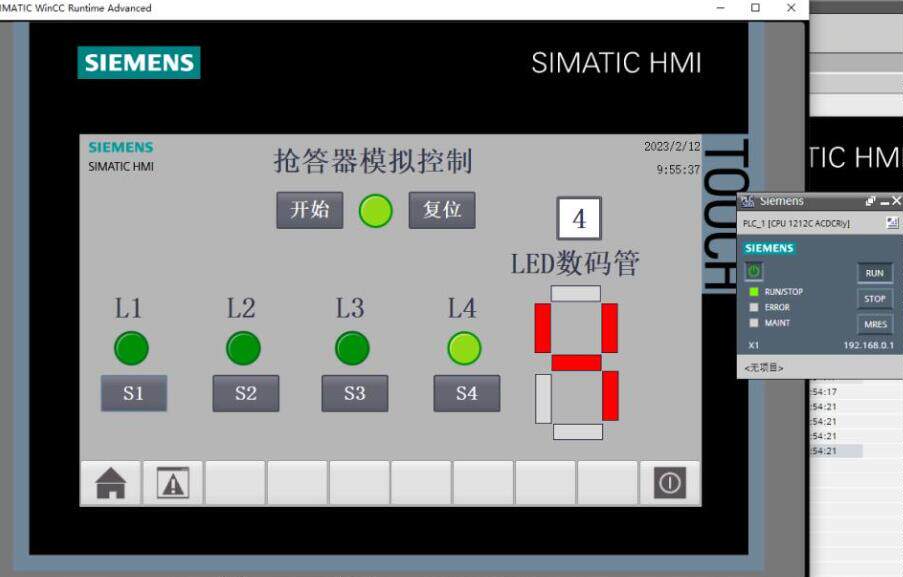Click the PLCSIM title bar icon

748,201
